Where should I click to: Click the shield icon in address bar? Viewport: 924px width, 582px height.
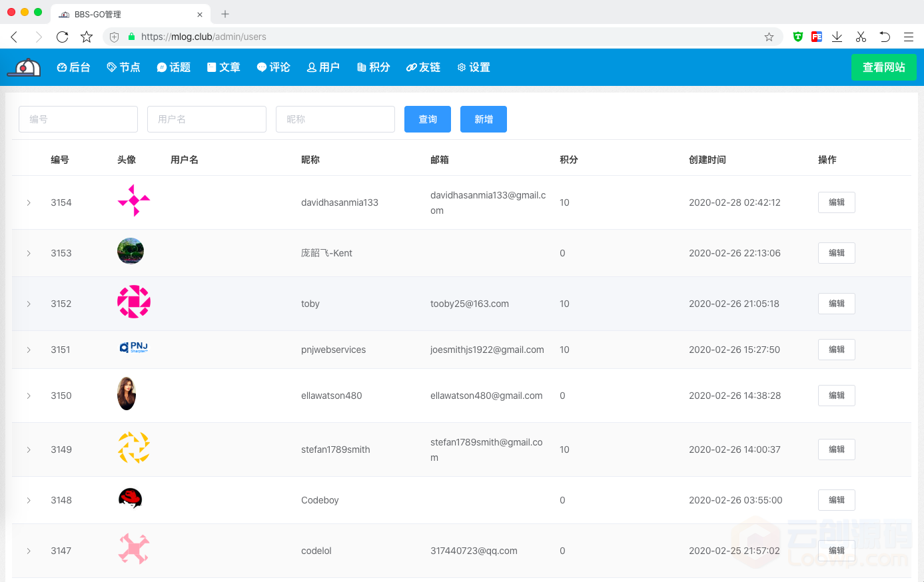click(114, 37)
